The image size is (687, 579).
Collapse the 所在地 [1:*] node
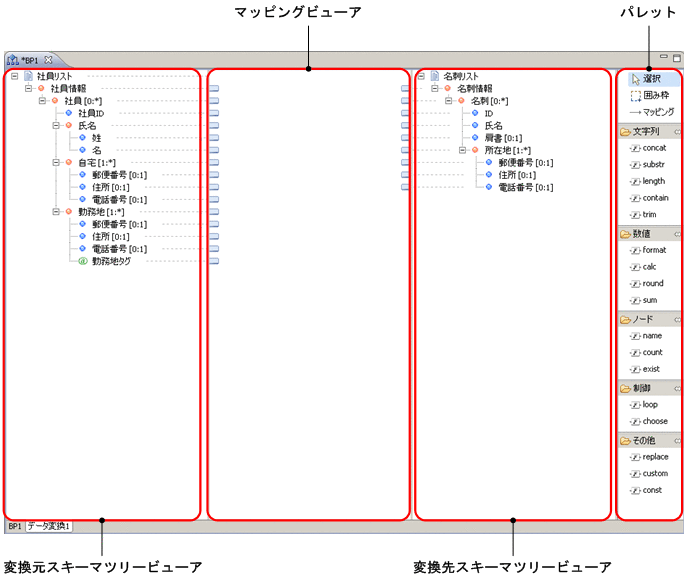tap(462, 150)
